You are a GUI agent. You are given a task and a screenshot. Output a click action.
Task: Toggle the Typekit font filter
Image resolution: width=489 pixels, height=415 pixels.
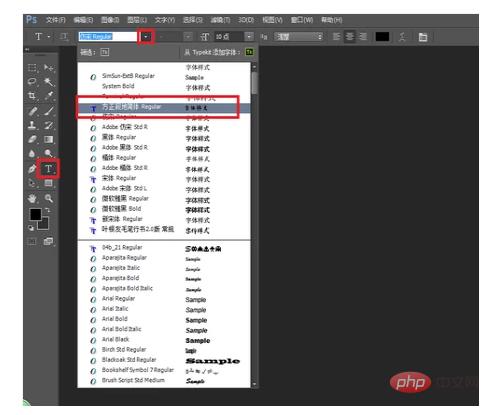(x=105, y=52)
